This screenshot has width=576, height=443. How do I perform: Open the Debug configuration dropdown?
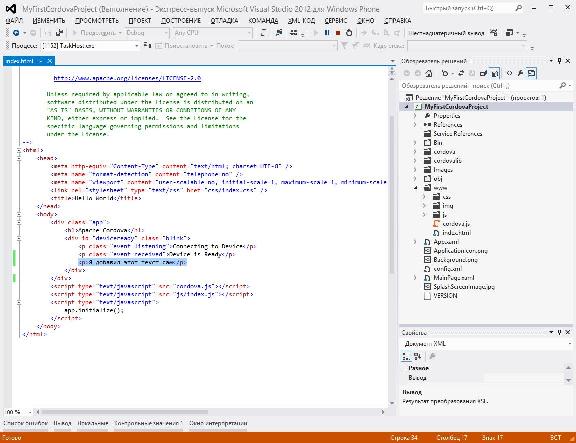click(x=146, y=33)
